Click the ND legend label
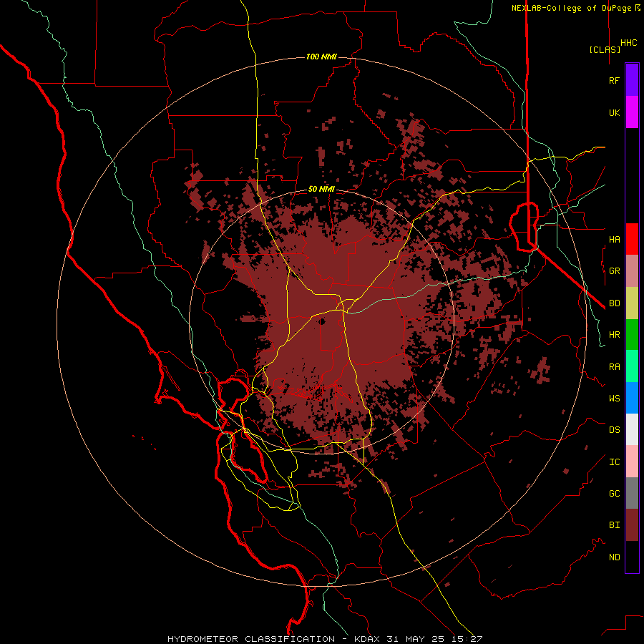The width and height of the screenshot is (644, 644). pyautogui.click(x=615, y=557)
